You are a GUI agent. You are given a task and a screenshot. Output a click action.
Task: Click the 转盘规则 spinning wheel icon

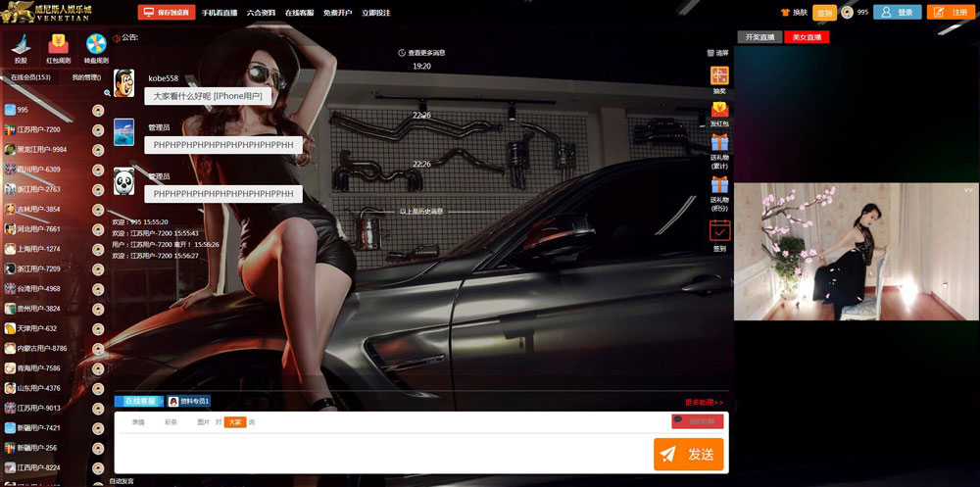[x=96, y=45]
